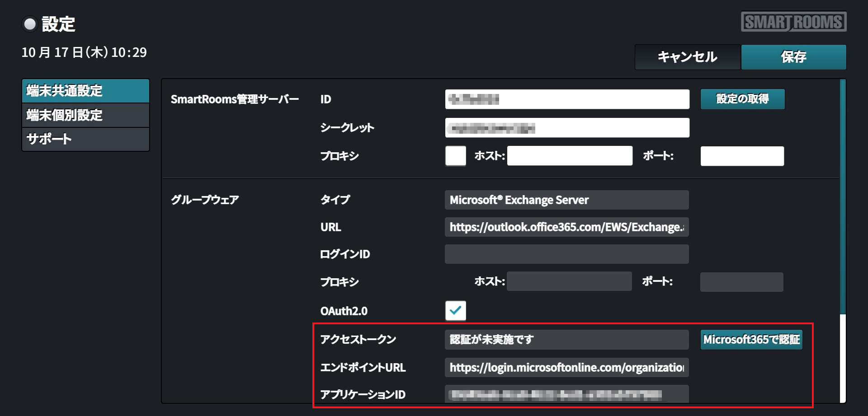Open the groupware type dropdown
The width and height of the screenshot is (868, 416).
pos(566,200)
